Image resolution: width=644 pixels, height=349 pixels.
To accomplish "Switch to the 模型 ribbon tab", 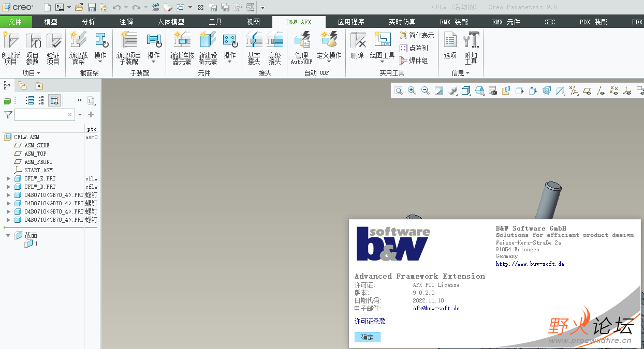I will 51,22.
